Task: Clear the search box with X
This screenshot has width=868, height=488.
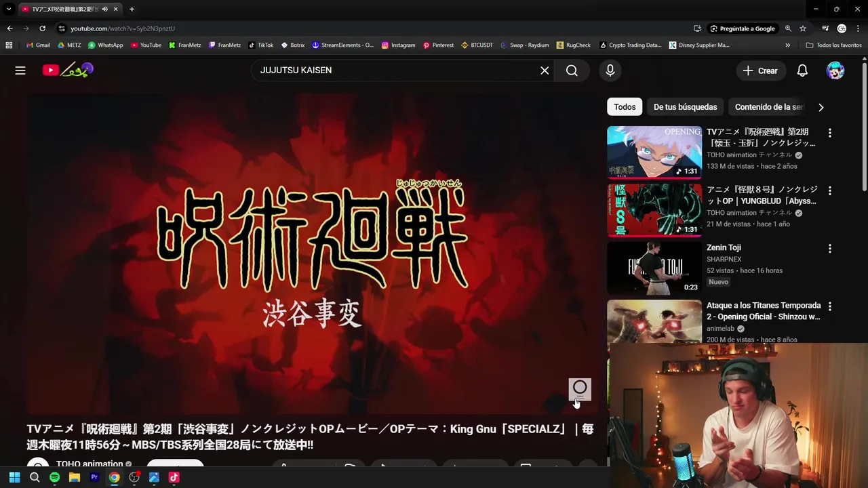Action: (x=545, y=70)
